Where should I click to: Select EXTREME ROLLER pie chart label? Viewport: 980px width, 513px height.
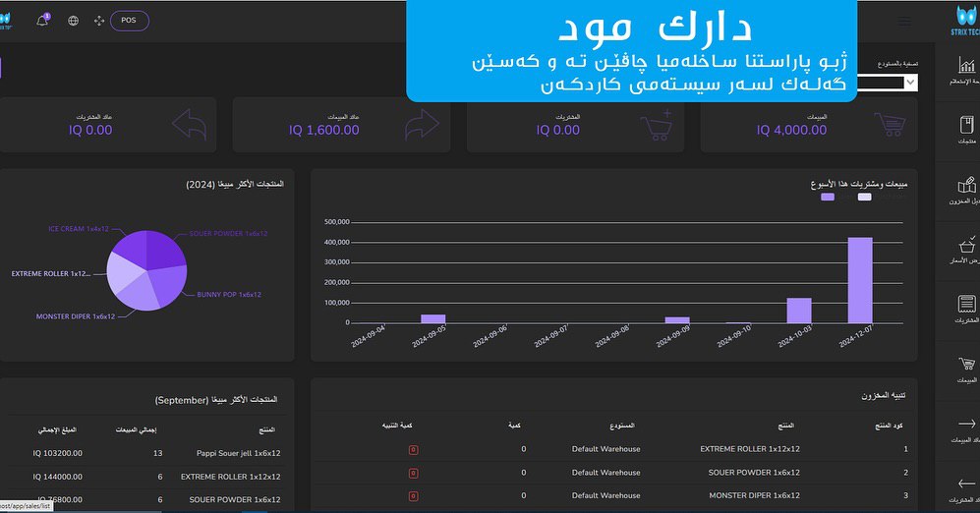pyautogui.click(x=51, y=273)
